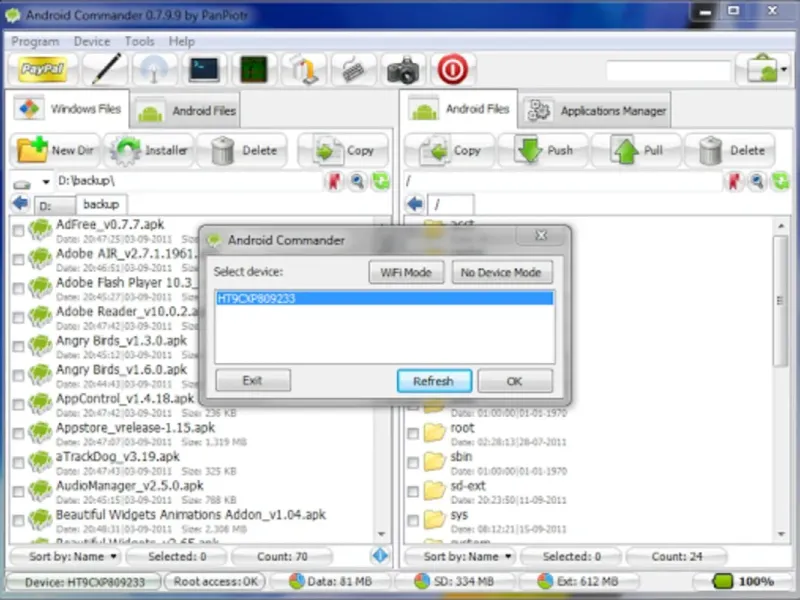Screen dimensions: 800x600
Task: Check the AudioManager_v2.5.0.apk checkbox
Action: click(18, 492)
